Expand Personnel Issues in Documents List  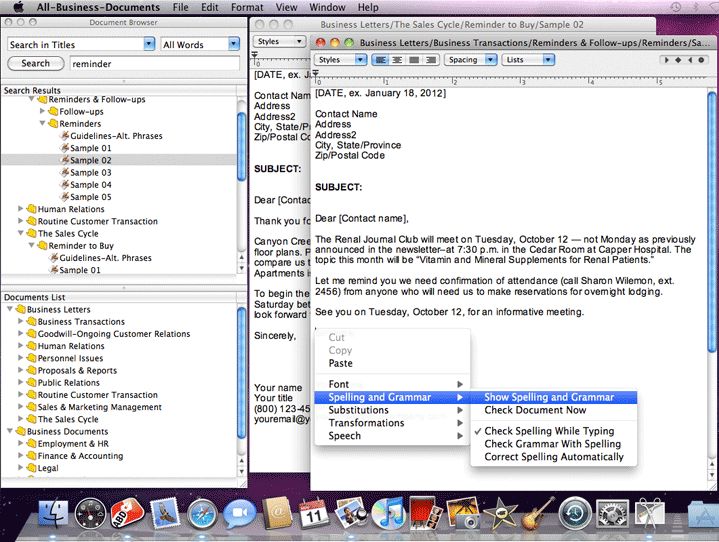coord(21,358)
